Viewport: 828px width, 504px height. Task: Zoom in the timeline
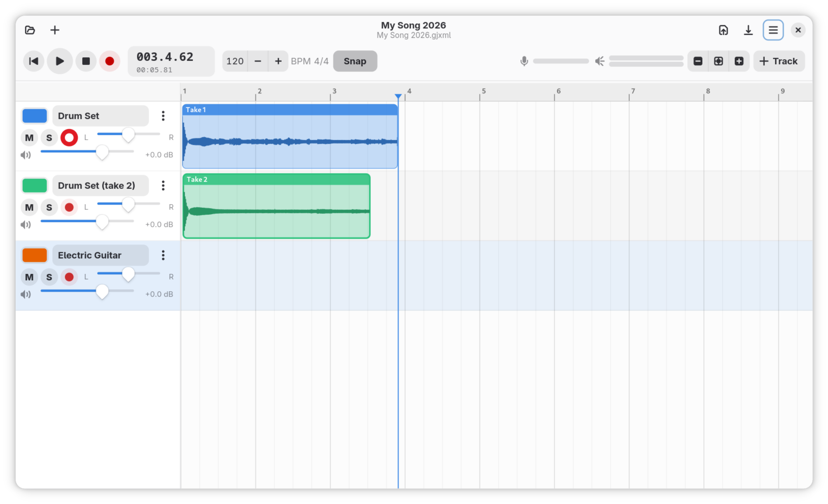739,61
